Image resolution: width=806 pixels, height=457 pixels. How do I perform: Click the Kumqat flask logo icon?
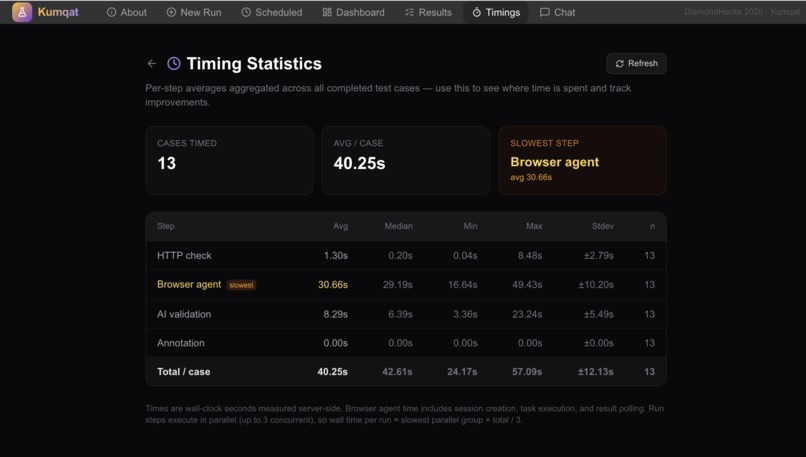pos(22,12)
